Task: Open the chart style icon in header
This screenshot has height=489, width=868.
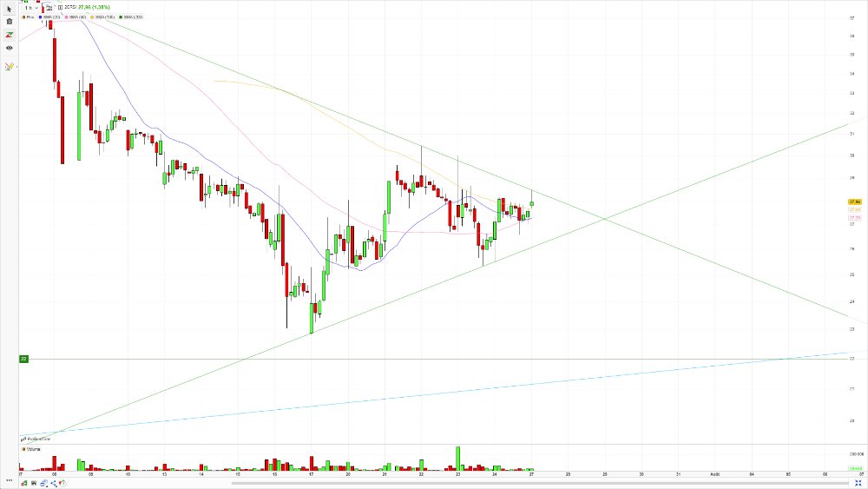Action: (49, 8)
